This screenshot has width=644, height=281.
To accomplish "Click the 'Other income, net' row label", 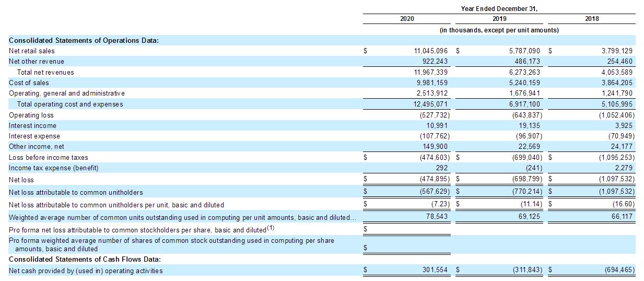I will pyautogui.click(x=37, y=147).
